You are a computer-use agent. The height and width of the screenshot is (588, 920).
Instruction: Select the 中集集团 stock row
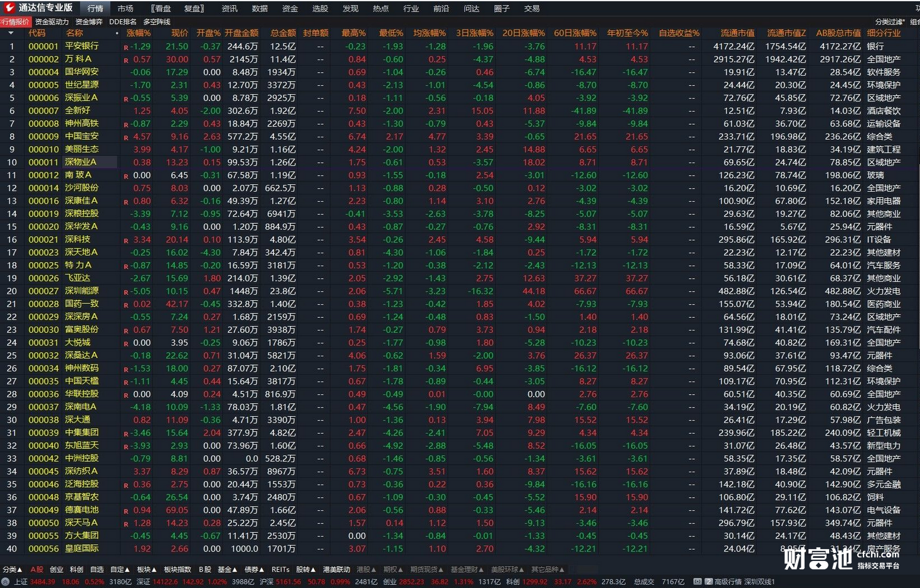pyautogui.click(x=460, y=433)
